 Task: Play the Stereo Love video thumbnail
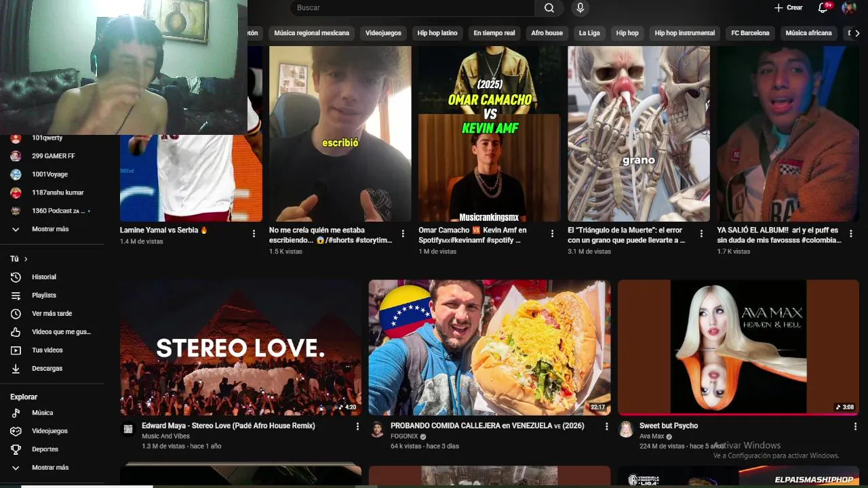click(x=241, y=348)
